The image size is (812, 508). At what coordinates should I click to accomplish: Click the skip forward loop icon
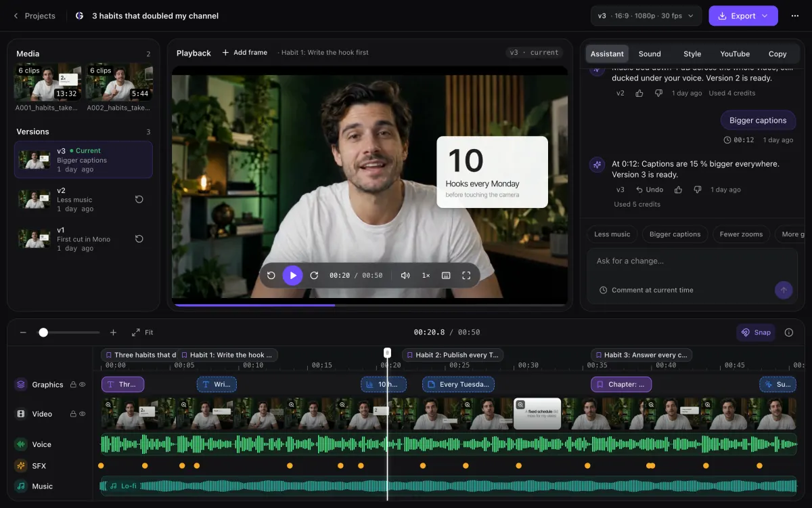314,276
